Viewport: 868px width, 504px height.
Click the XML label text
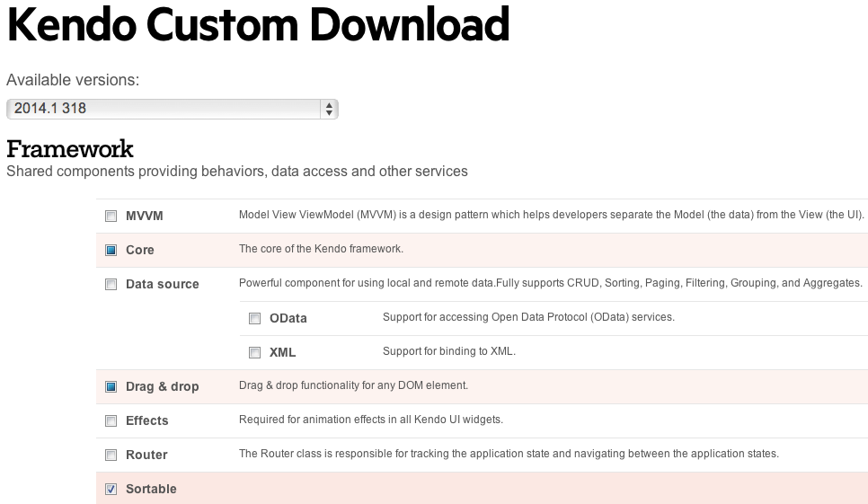pyautogui.click(x=282, y=352)
